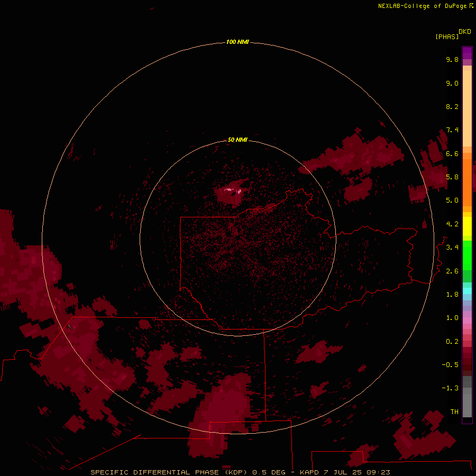The width and height of the screenshot is (476, 476).
Task: Select the 2.6 legend value
Action: (x=452, y=271)
